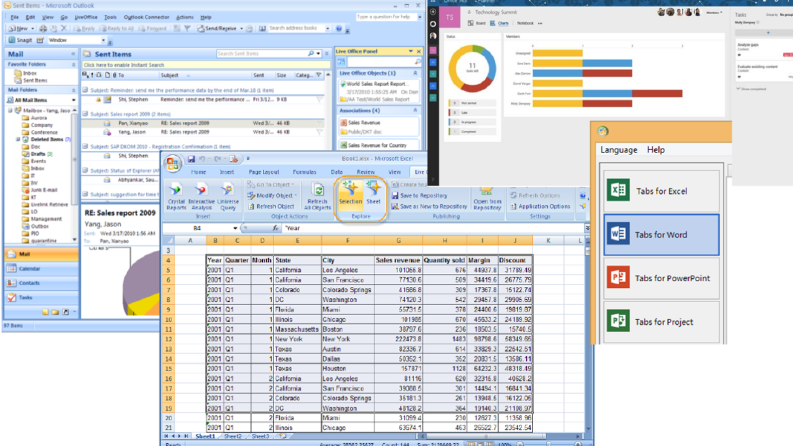
Task: Insert a Crystal Reports object in Excel
Action: (176, 196)
